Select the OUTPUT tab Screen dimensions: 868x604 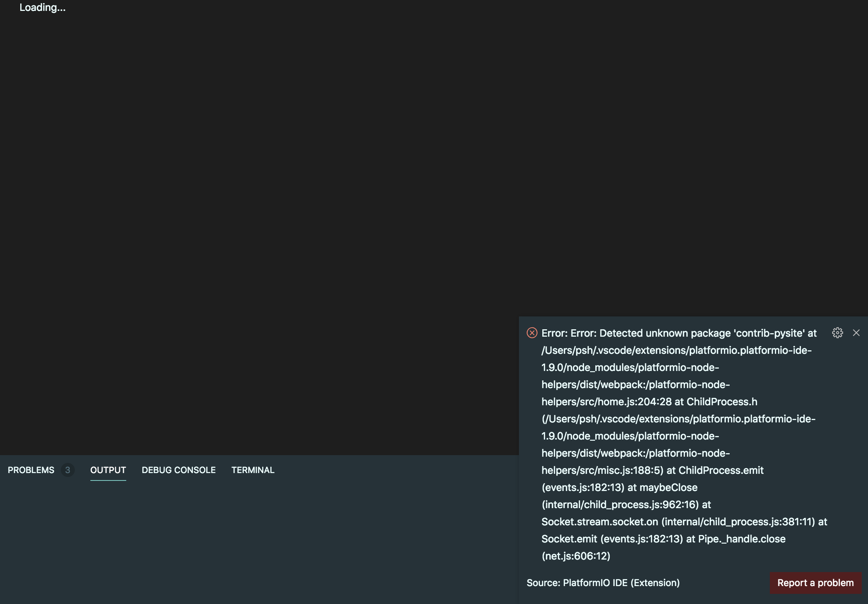click(x=108, y=470)
